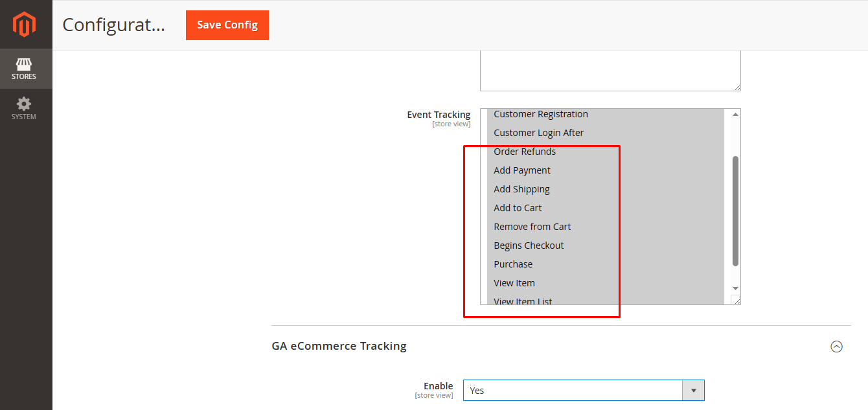Click the Event Tracking list scrollbar thumb

[735, 211]
